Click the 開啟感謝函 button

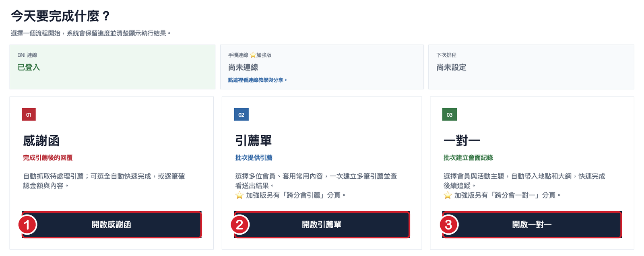tap(111, 225)
